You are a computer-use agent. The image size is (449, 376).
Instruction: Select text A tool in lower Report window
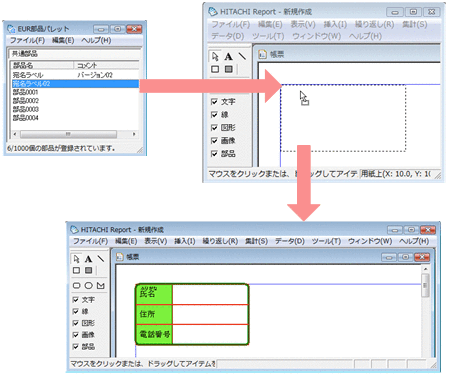(88, 259)
